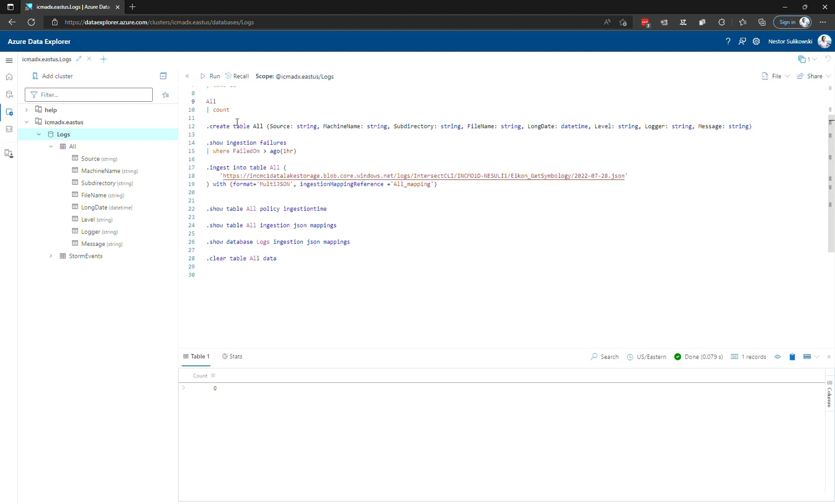This screenshot has height=504, width=835.
Task: Hide the left panel with double chevron
Action: (187, 76)
